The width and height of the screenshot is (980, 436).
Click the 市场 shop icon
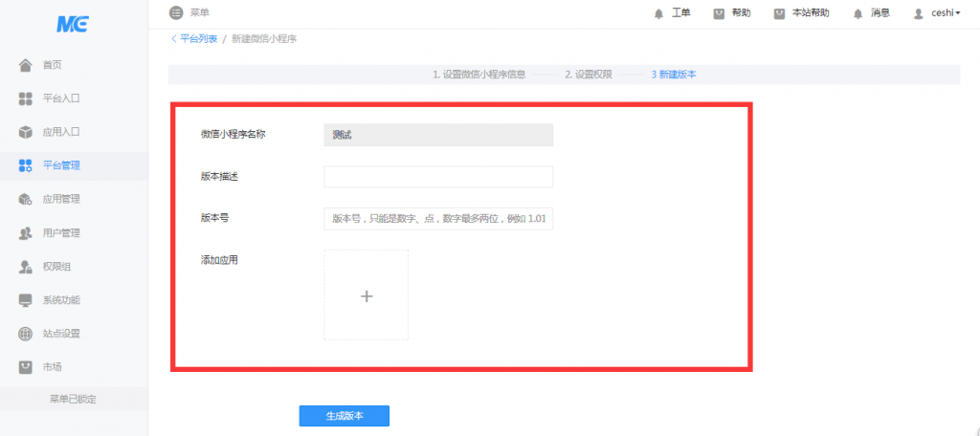coord(26,367)
